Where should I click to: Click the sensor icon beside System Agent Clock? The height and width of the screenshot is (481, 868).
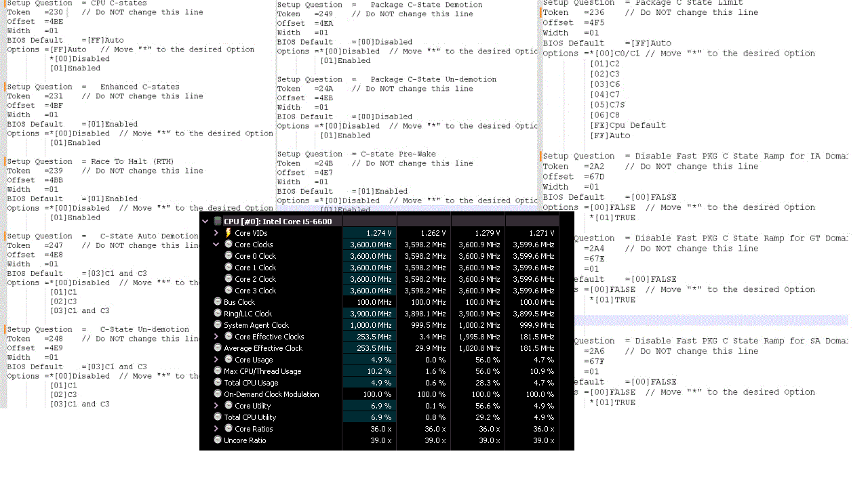click(x=218, y=325)
